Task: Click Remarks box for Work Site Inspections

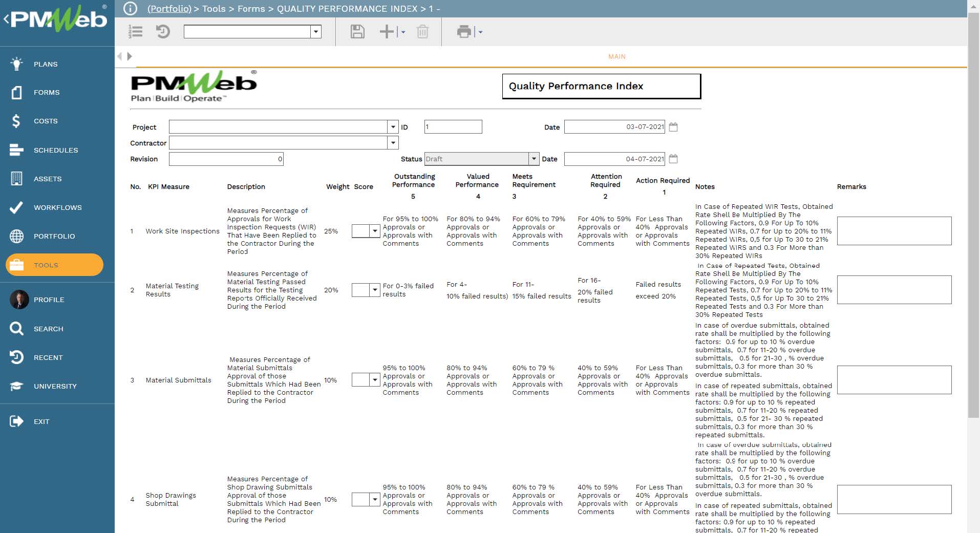Action: coord(894,231)
